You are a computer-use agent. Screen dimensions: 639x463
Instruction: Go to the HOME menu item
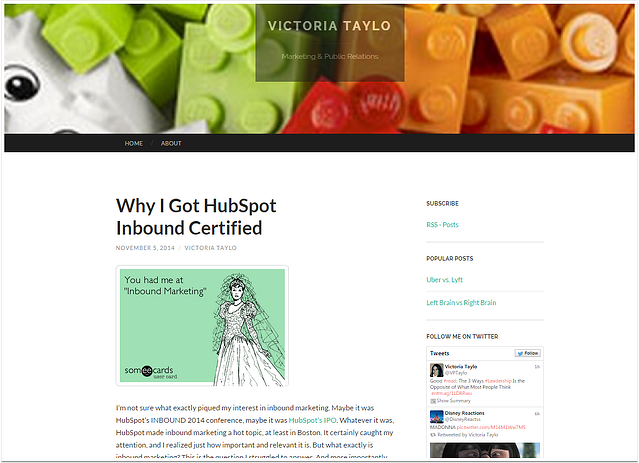pyautogui.click(x=134, y=143)
